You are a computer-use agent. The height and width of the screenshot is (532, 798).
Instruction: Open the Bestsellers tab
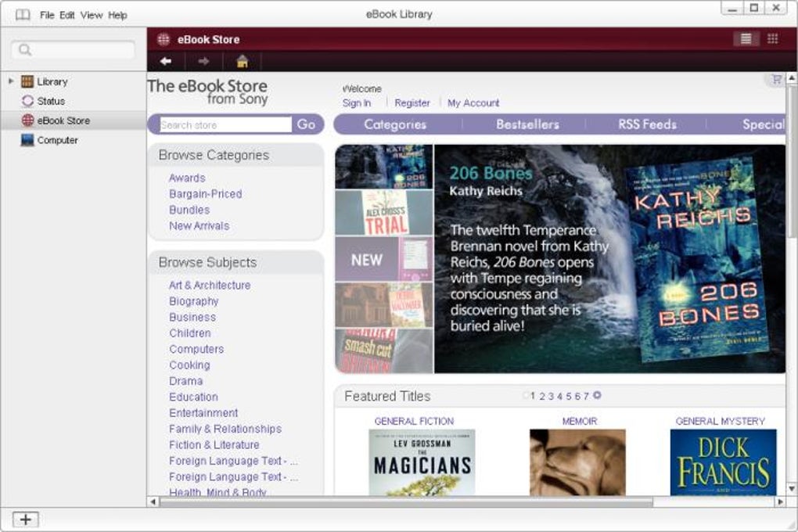click(x=528, y=124)
